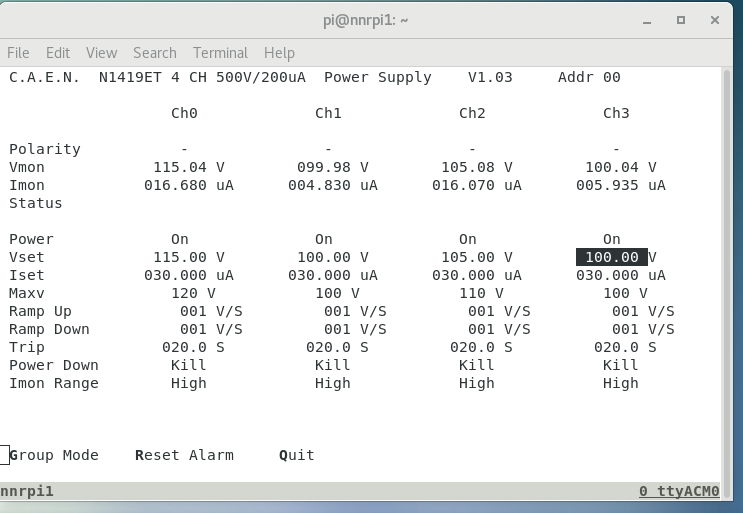The image size is (743, 513).
Task: Open the Help menu
Action: point(279,53)
